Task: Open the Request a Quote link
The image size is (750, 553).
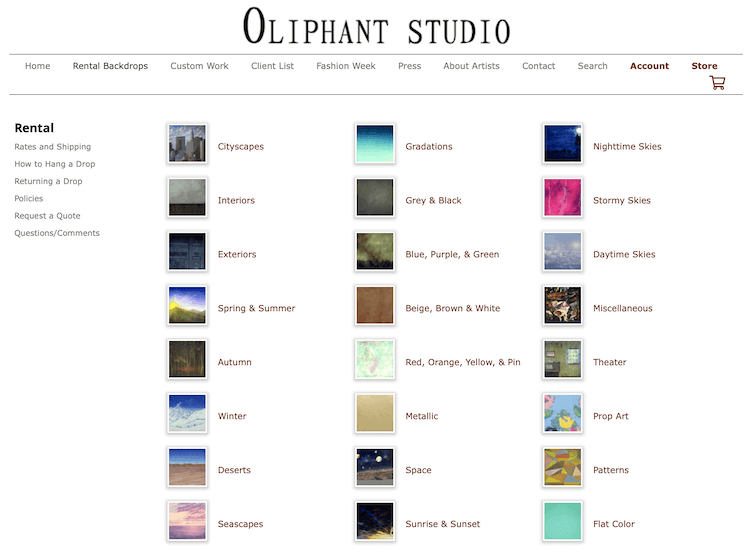Action: point(47,216)
